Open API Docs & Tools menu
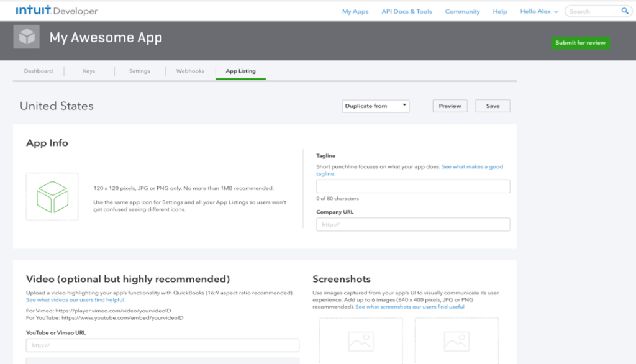Screen dimensions: 636x364 pos(406,11)
